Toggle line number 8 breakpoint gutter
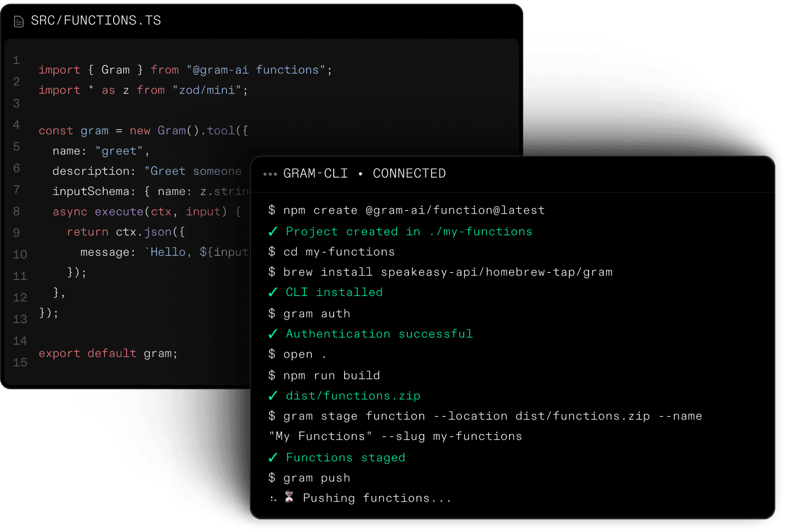The height and width of the screenshot is (532, 786). (x=16, y=211)
